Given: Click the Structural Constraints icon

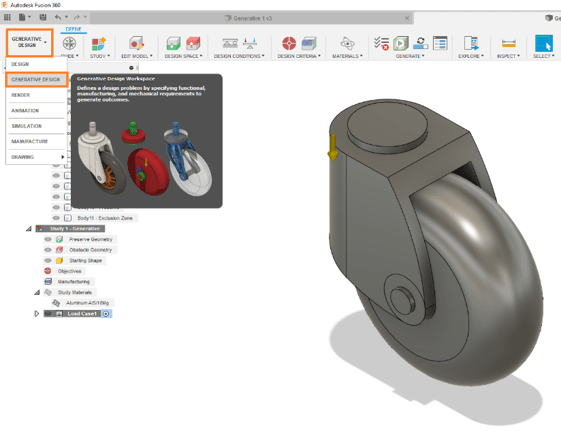Looking at the screenshot, I should [230, 44].
